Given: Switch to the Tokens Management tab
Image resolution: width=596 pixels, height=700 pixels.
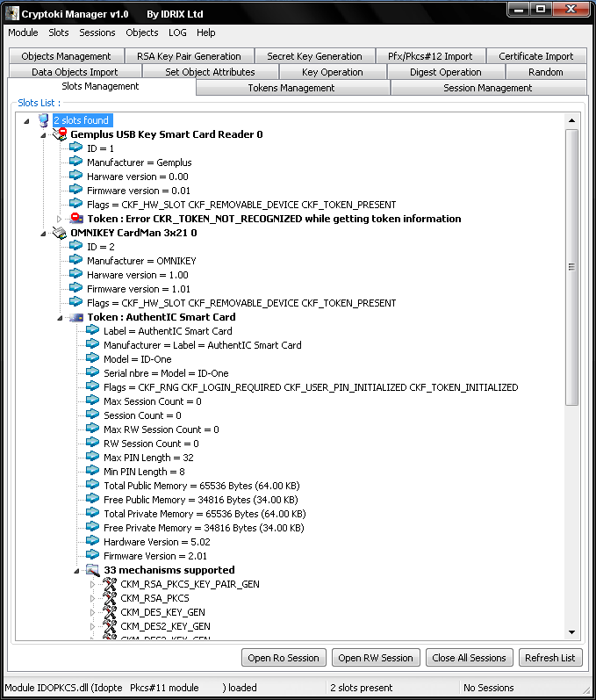Looking at the screenshot, I should tap(291, 88).
